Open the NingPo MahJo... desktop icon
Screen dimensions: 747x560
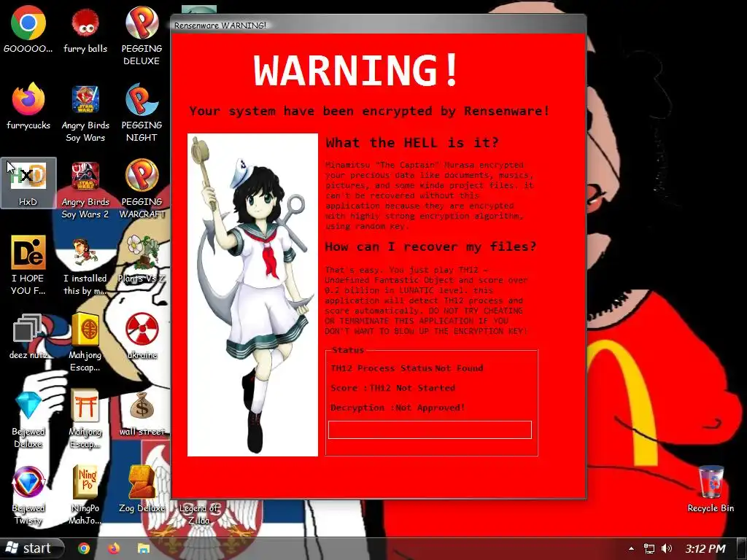click(x=85, y=496)
